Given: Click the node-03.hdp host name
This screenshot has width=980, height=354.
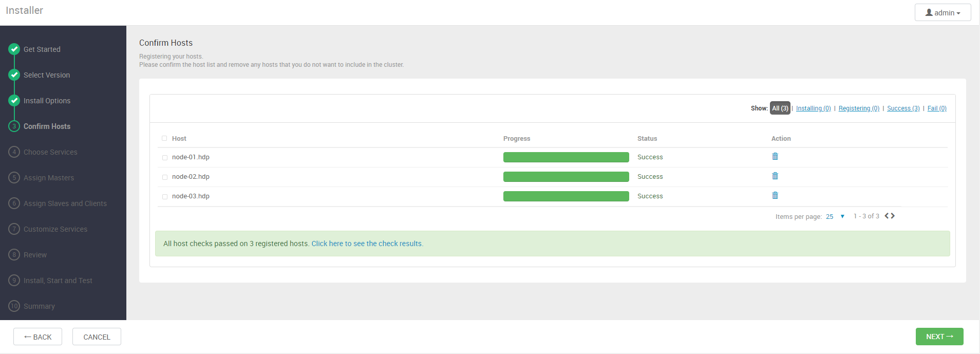Looking at the screenshot, I should point(191,196).
